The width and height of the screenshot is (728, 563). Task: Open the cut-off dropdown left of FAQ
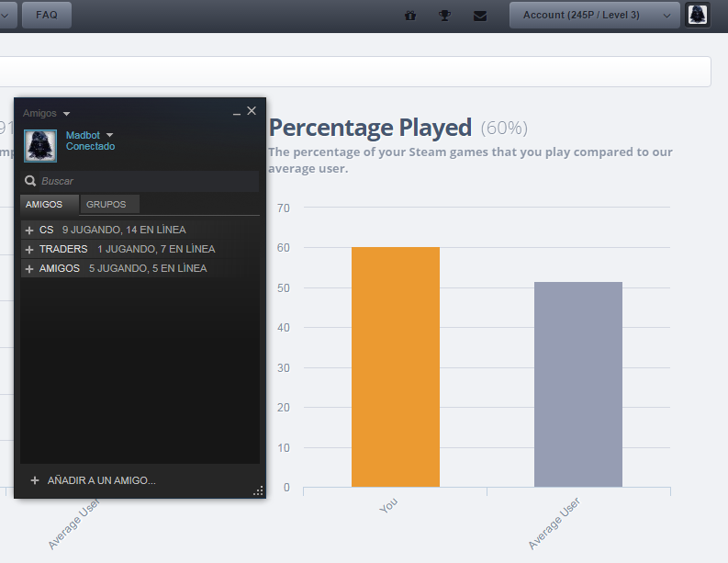point(8,15)
